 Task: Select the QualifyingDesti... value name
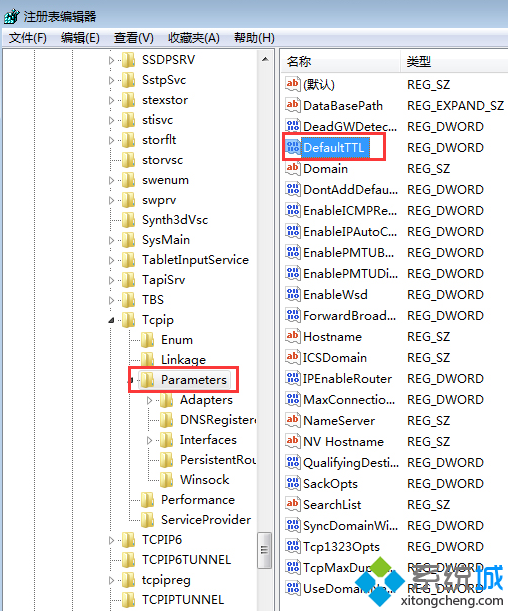point(351,463)
